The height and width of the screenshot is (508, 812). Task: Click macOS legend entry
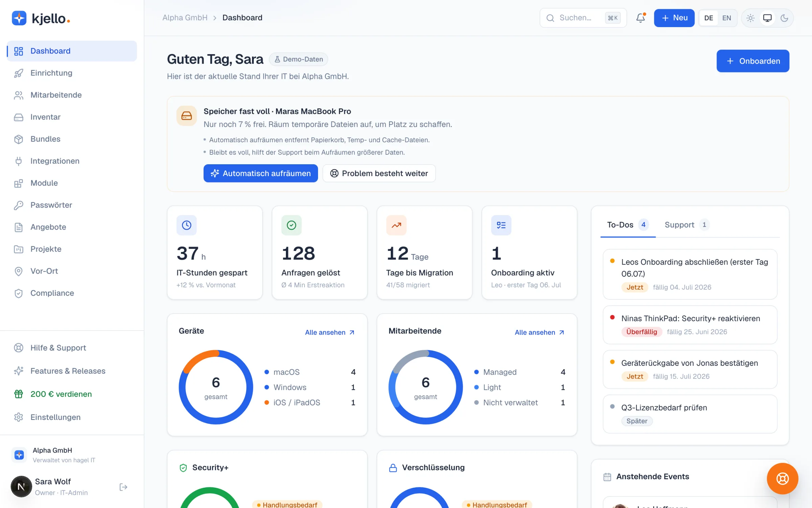coord(310,372)
